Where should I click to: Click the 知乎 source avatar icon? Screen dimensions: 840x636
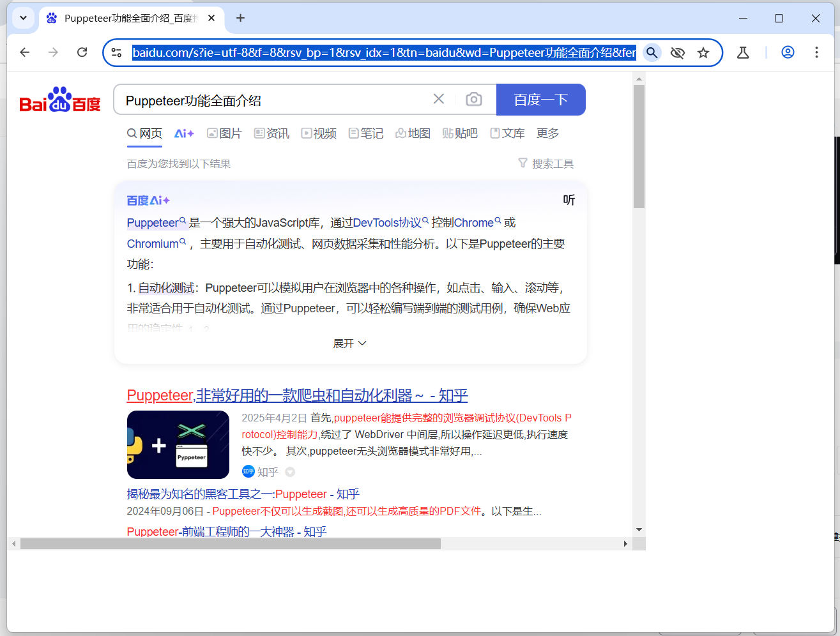248,471
